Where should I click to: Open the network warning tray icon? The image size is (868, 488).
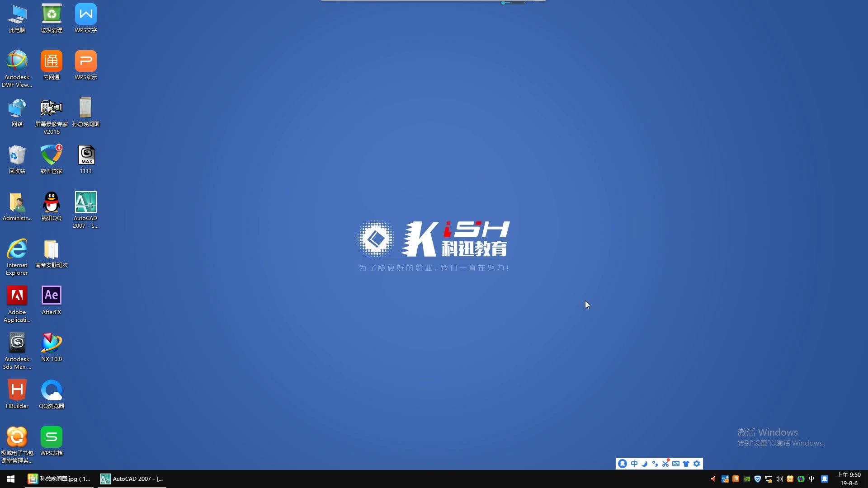click(x=769, y=479)
